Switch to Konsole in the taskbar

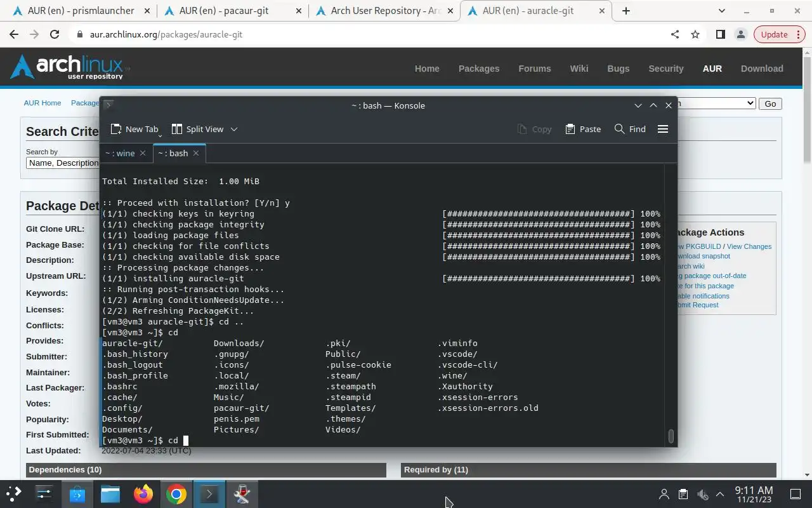[x=209, y=493]
